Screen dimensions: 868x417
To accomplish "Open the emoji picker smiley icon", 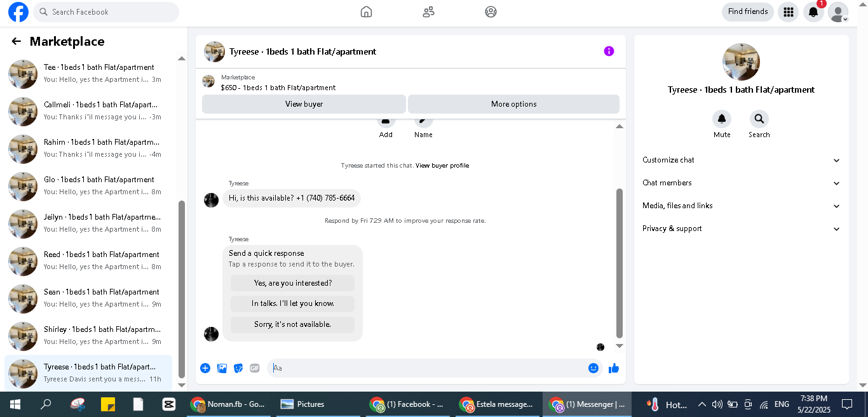I will click(x=593, y=368).
